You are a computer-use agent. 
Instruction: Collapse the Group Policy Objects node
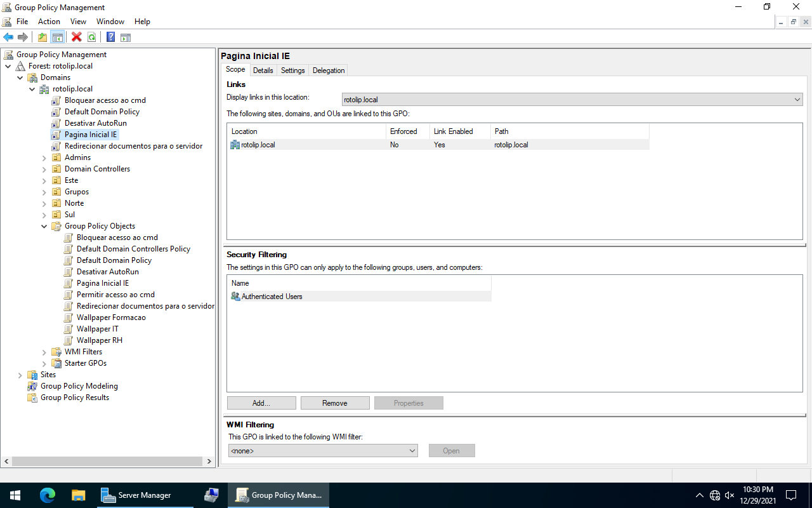(x=44, y=226)
